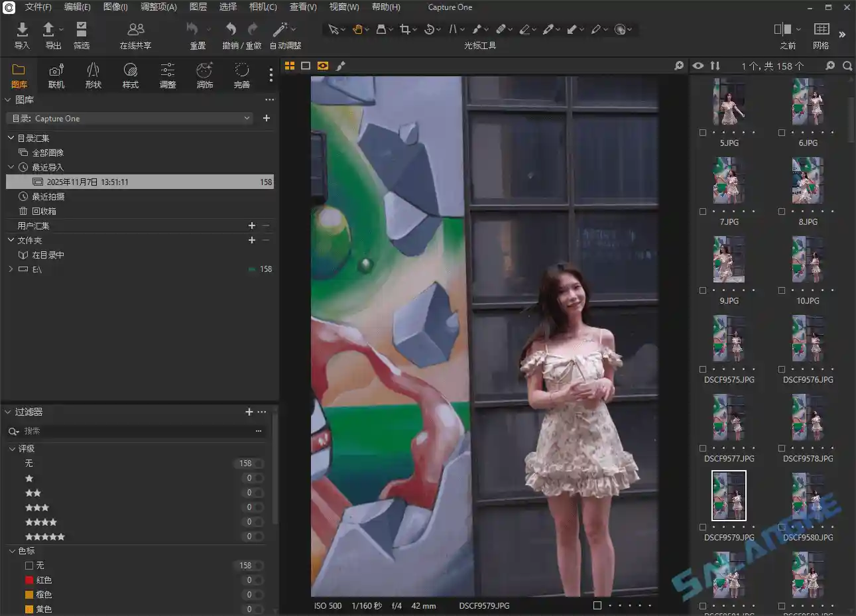856x616 pixels.
Task: Click the orange color label swatch in filters
Action: pos(30,594)
